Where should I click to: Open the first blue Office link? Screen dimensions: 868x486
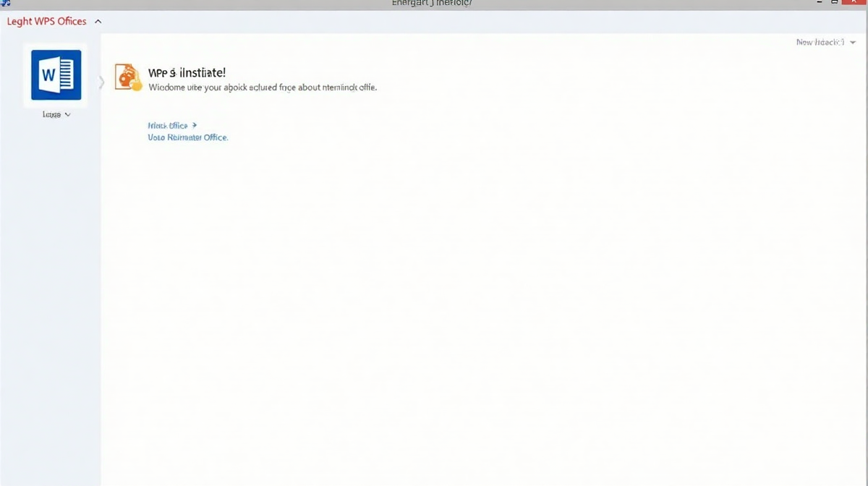click(168, 125)
